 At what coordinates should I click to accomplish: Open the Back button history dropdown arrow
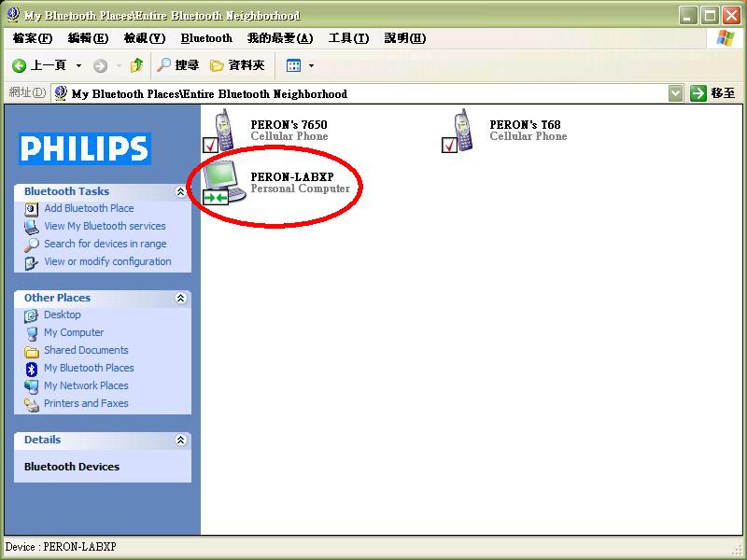coord(78,65)
